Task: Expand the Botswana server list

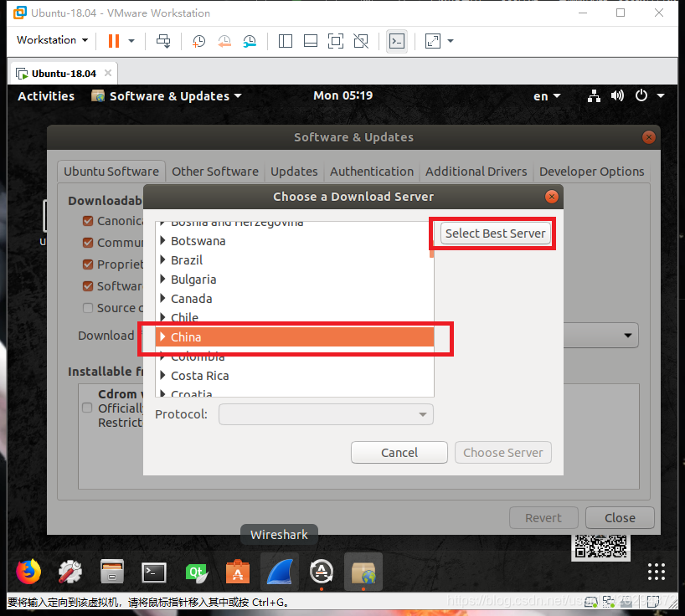Action: click(162, 240)
